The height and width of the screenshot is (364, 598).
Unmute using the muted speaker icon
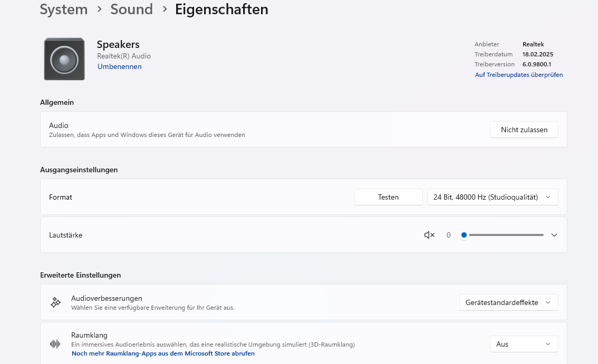tap(429, 235)
